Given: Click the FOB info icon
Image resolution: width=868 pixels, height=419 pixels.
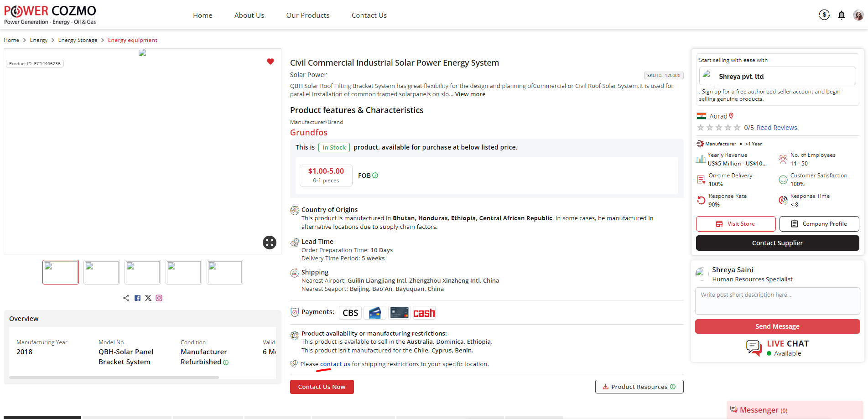Looking at the screenshot, I should (375, 176).
